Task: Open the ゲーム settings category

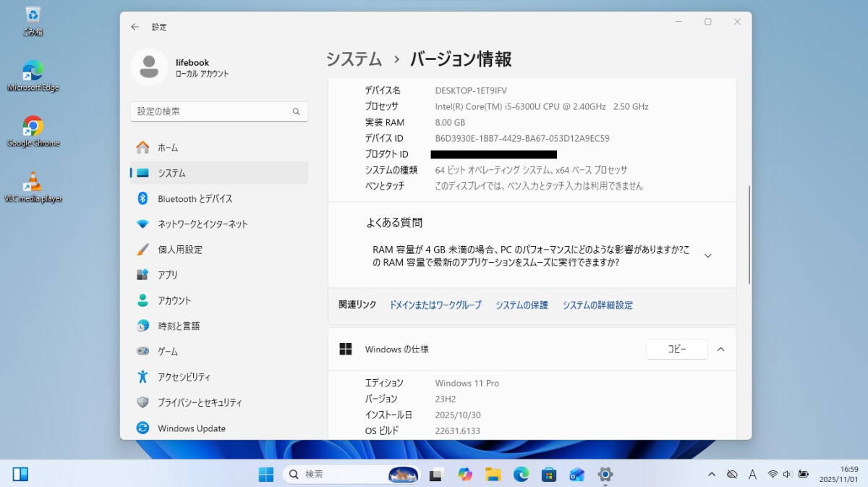Action: click(x=168, y=352)
